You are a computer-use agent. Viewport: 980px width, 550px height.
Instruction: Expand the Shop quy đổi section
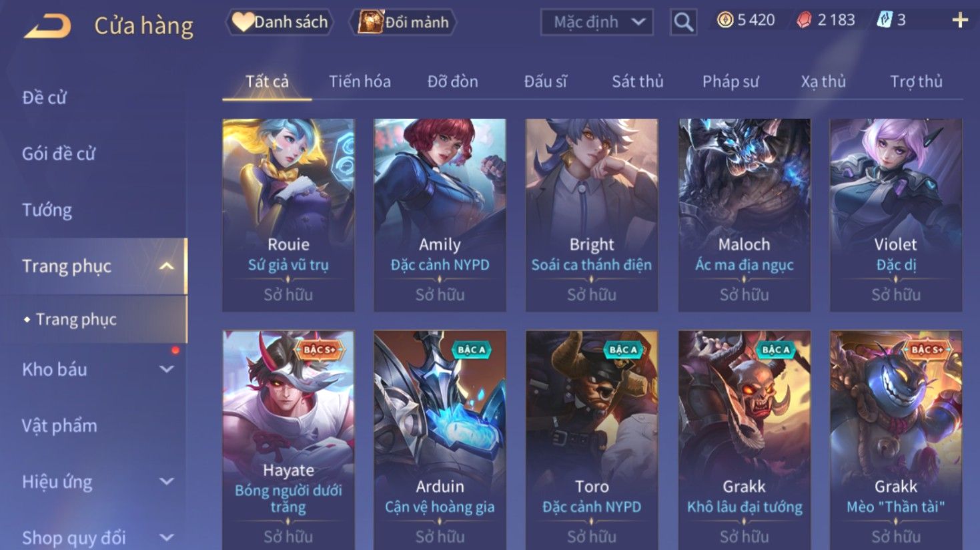[x=167, y=537]
